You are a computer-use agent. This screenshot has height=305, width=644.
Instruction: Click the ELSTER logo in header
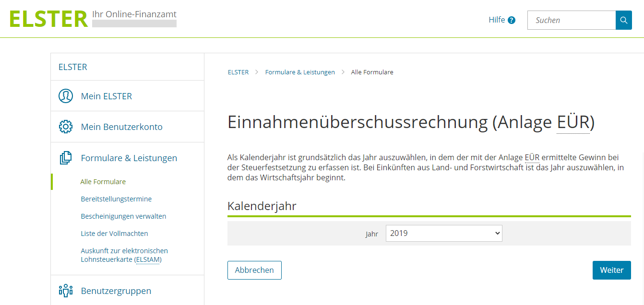(x=48, y=19)
